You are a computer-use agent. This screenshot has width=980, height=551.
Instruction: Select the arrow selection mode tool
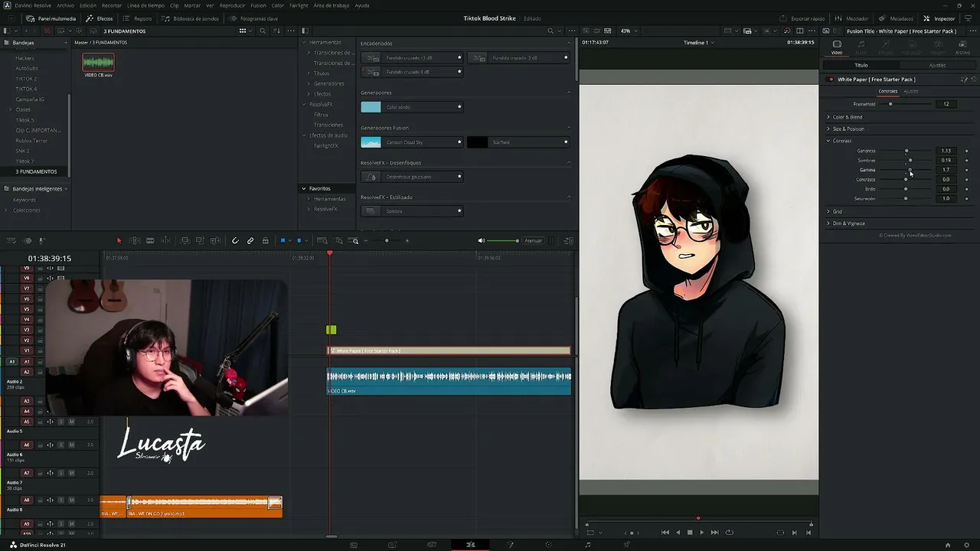119,241
